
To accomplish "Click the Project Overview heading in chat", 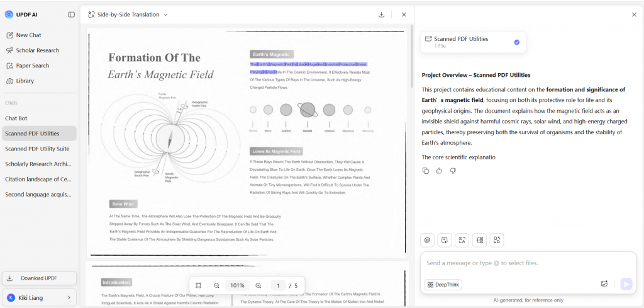I will click(476, 75).
